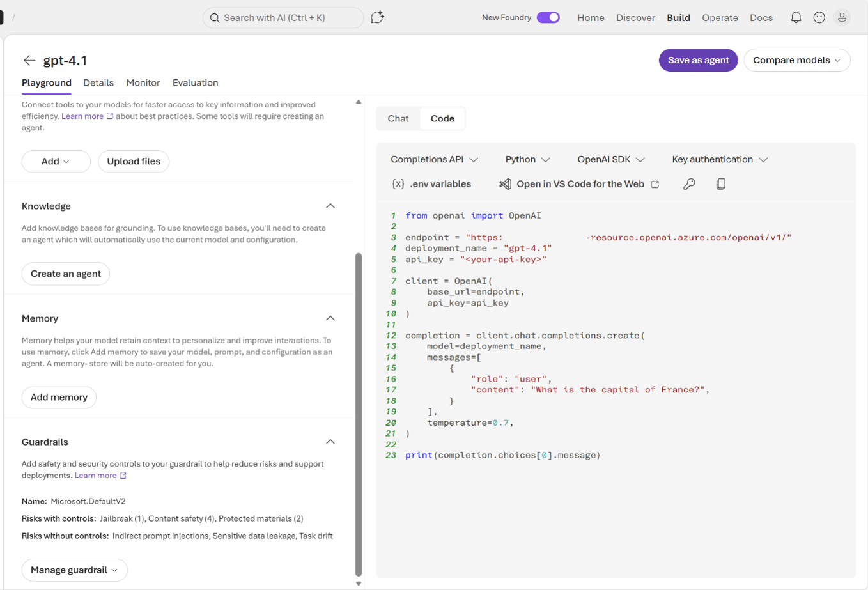868x590 pixels.
Task: Switch to the Playground tab
Action: (x=47, y=83)
